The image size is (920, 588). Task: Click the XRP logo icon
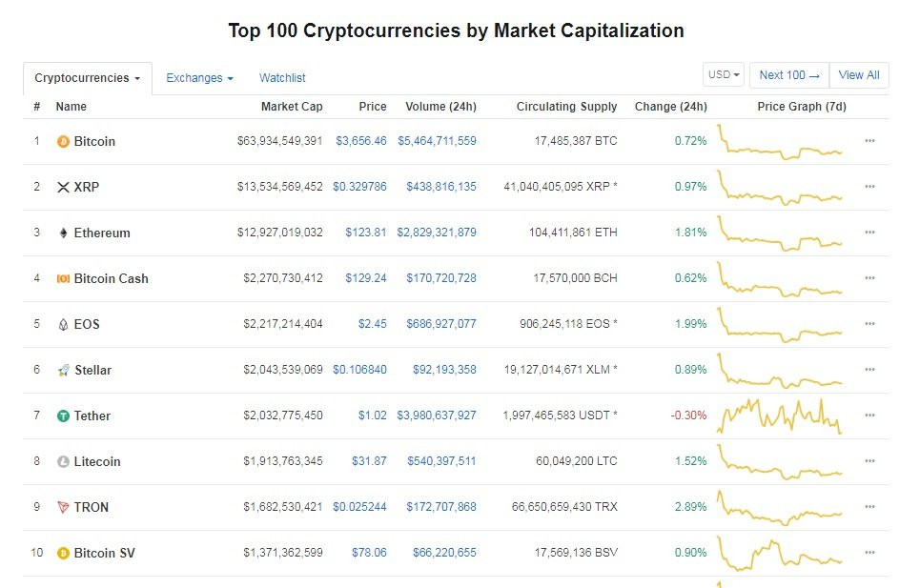tap(64, 187)
